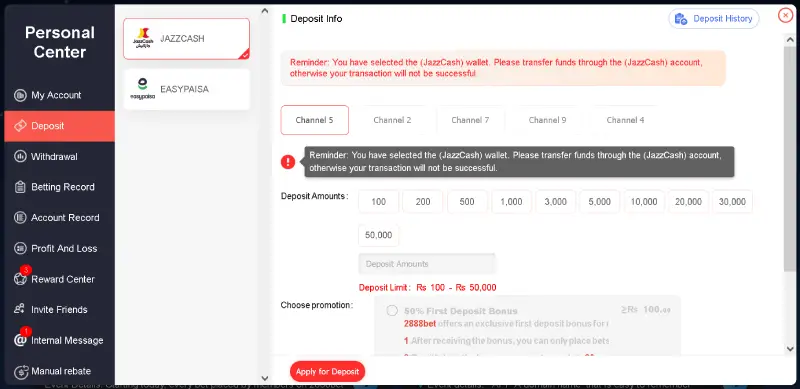
Task: Choose the 3,000 deposit amount
Action: 556,202
